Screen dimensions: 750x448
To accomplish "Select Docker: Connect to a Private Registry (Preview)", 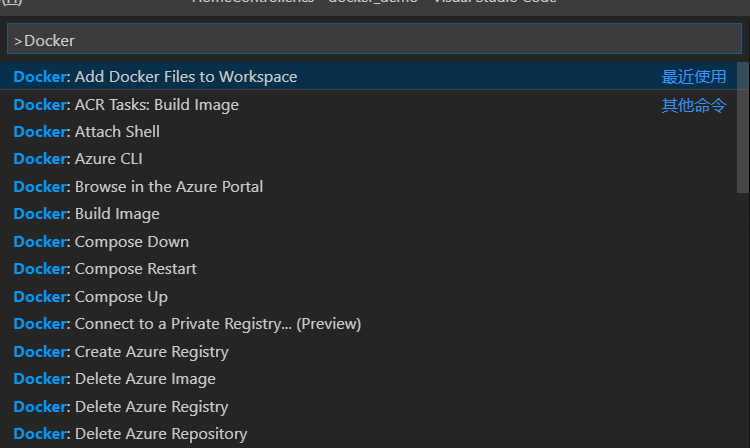I will pyautogui.click(x=368, y=324).
